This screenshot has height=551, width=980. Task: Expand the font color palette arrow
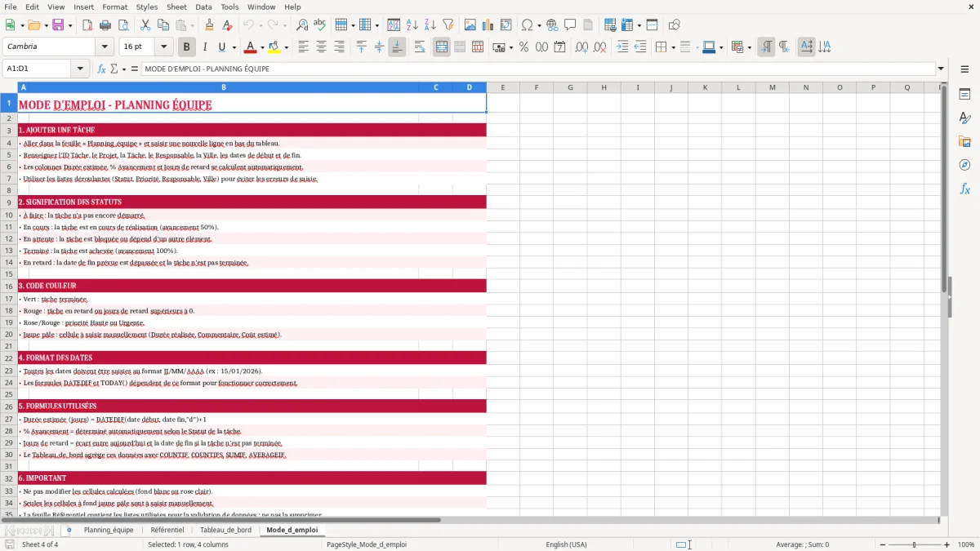(262, 47)
